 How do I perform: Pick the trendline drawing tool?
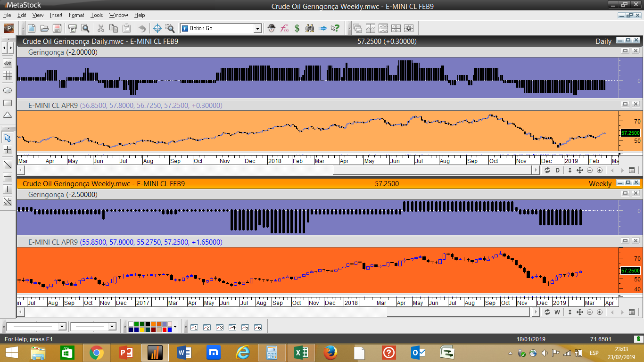tap(8, 165)
